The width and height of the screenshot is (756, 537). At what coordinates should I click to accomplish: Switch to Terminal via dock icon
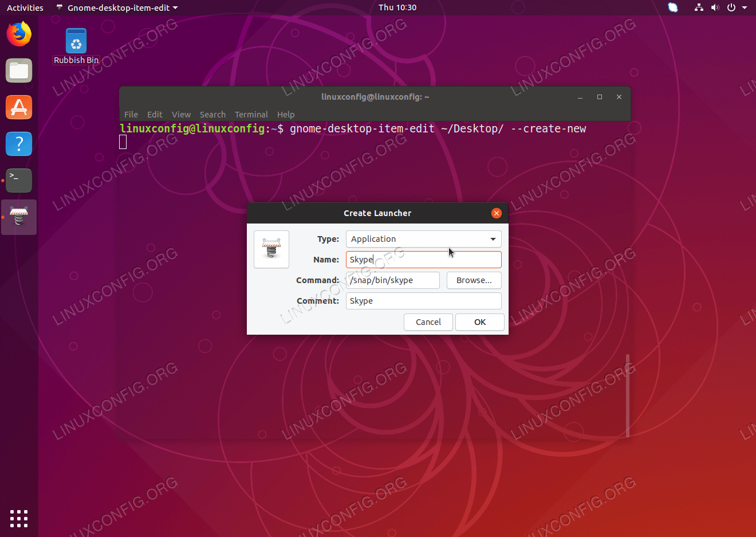pyautogui.click(x=19, y=181)
